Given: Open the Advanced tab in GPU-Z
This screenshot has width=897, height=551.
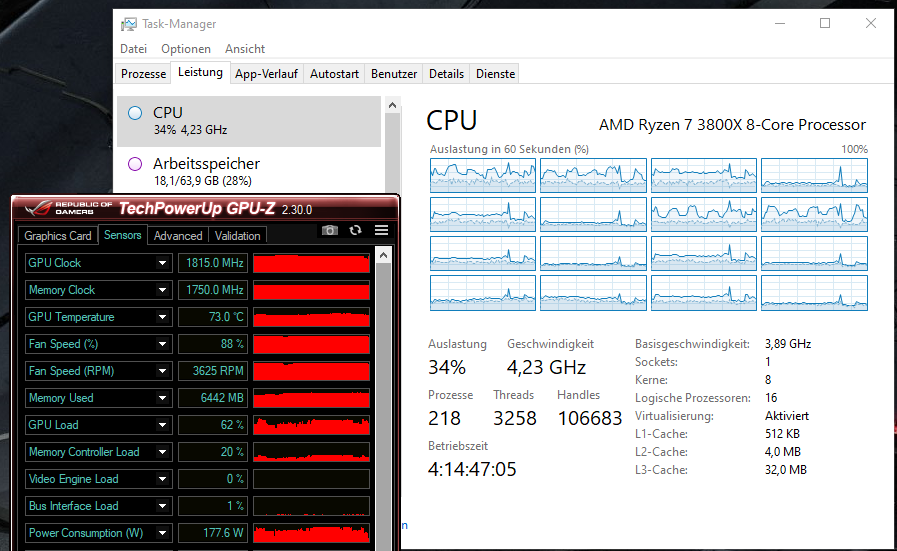Looking at the screenshot, I should 178,236.
